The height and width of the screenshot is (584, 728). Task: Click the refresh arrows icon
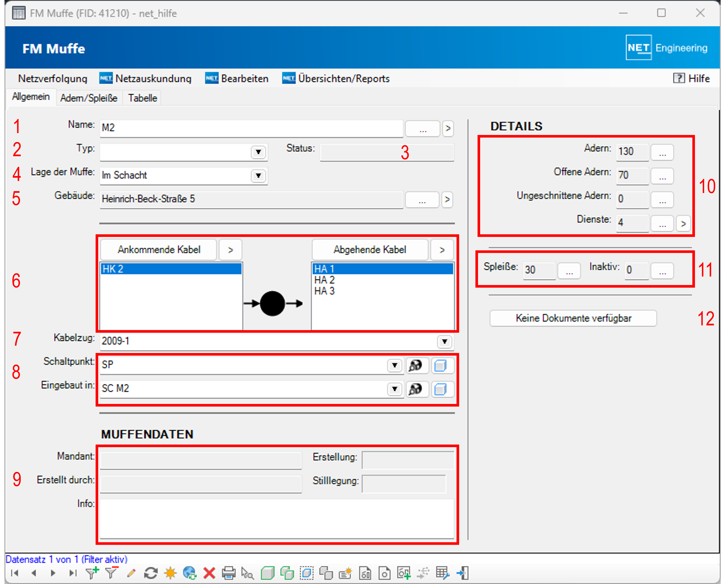tap(151, 573)
